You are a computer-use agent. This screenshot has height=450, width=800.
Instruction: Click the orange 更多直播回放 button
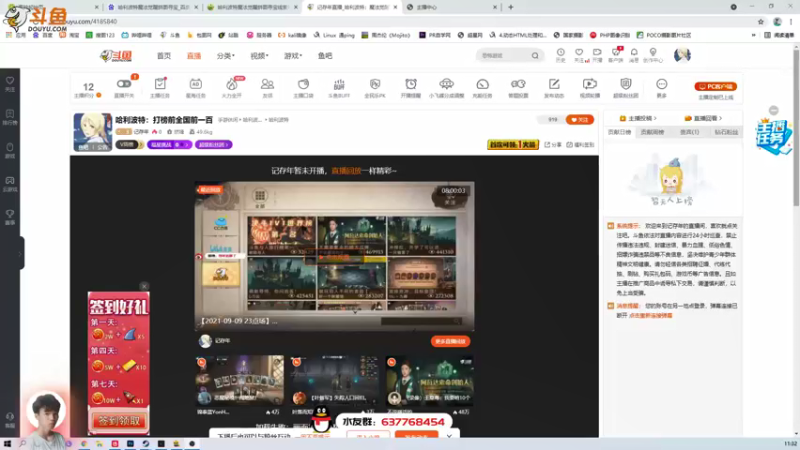coord(450,341)
